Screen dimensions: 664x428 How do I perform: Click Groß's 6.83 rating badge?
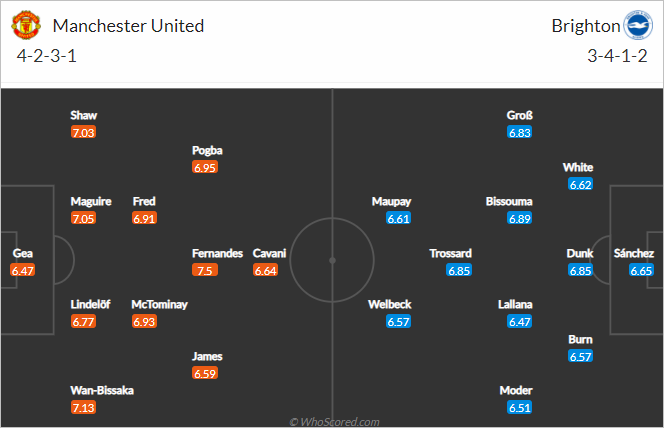click(520, 133)
